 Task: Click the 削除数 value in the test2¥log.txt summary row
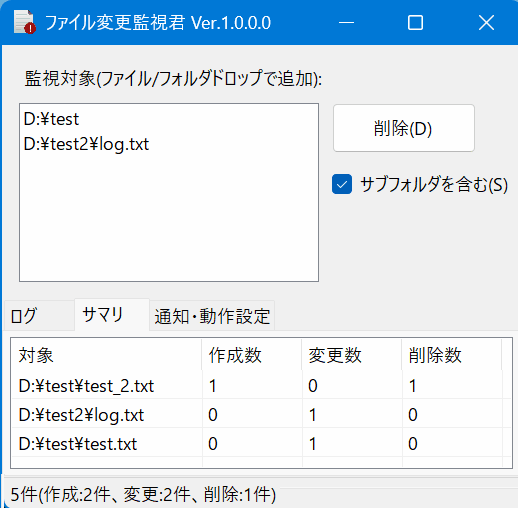click(x=413, y=415)
